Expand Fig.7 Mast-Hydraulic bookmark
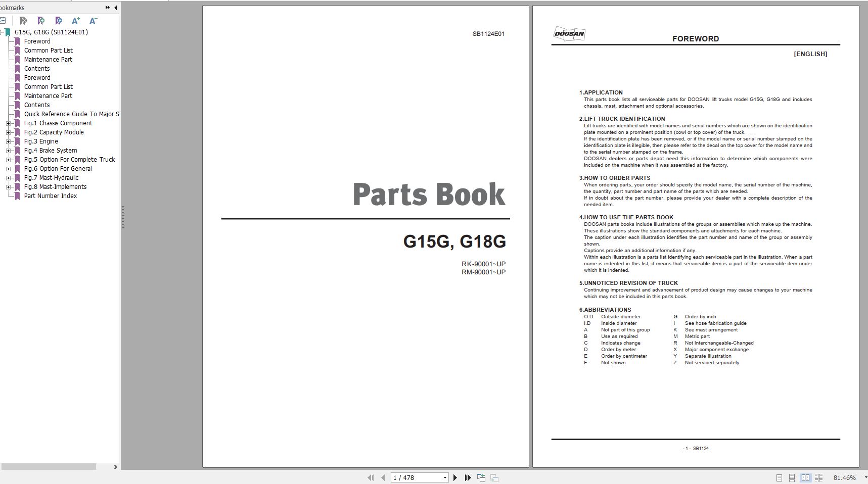Screen dimensions: 868x484 [x=8, y=178]
